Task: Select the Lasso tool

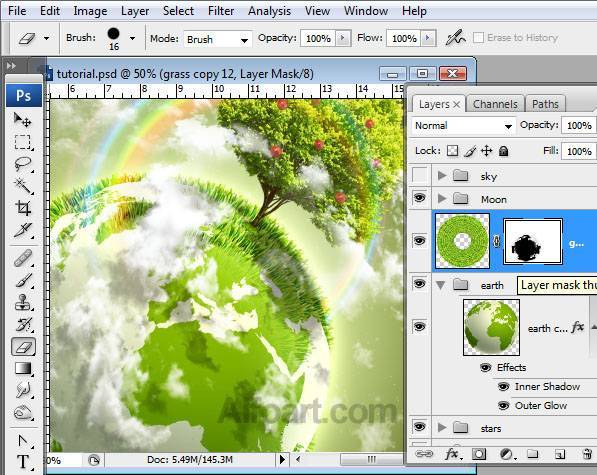Action: click(22, 164)
